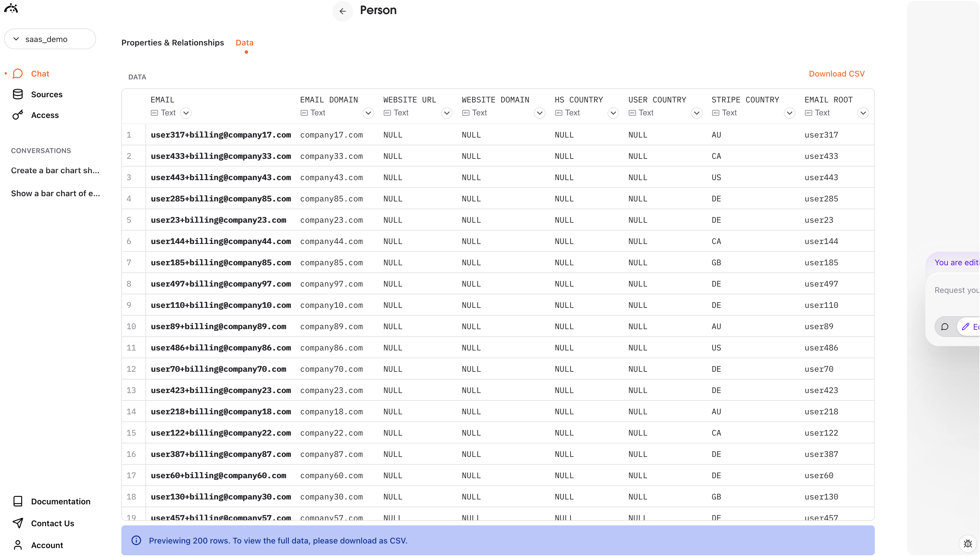Select the Data tab

(244, 43)
